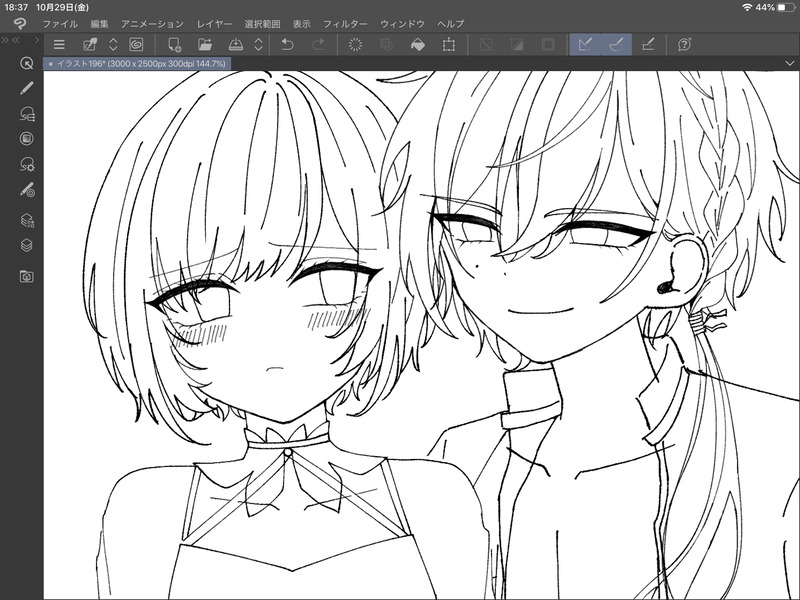Screen dimensions: 800x600
Task: Open the 表示 menu
Action: click(302, 24)
